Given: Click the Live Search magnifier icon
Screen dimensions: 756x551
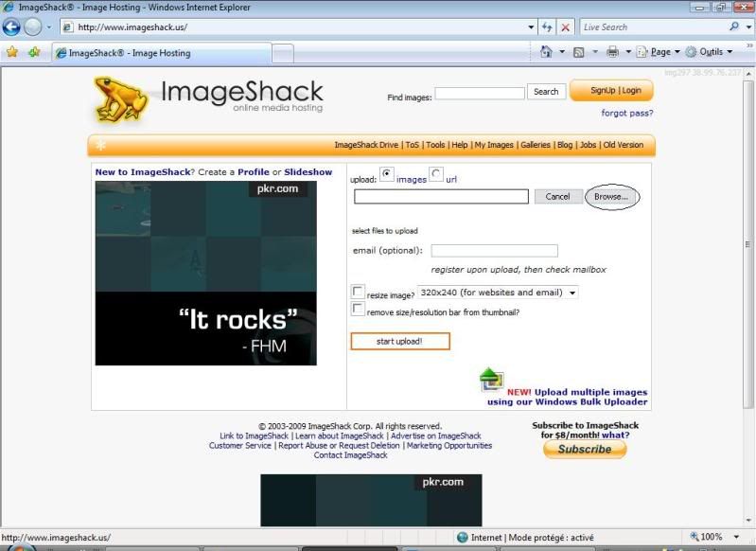Looking at the screenshot, I should [x=734, y=27].
